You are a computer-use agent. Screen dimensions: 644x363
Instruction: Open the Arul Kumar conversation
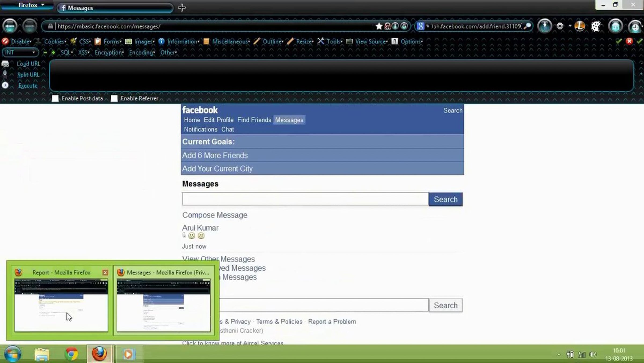coord(200,228)
